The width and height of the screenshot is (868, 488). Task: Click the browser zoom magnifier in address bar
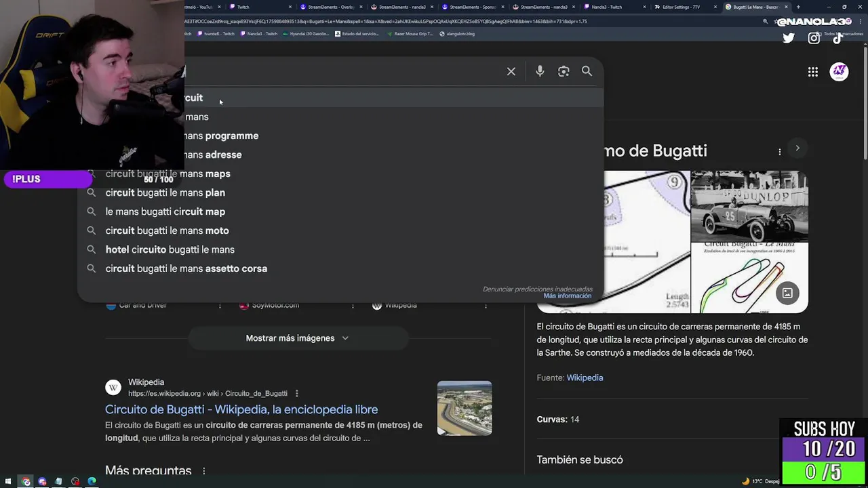766,21
